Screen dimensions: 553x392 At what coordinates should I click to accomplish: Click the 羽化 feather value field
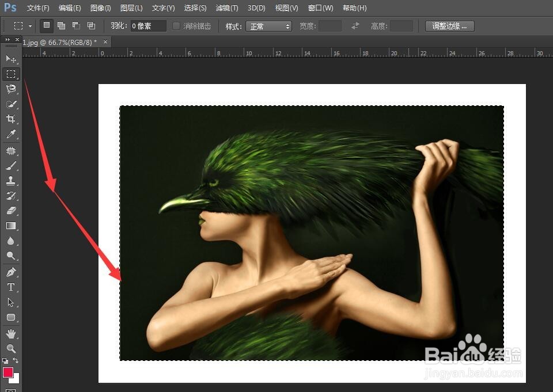[148, 26]
